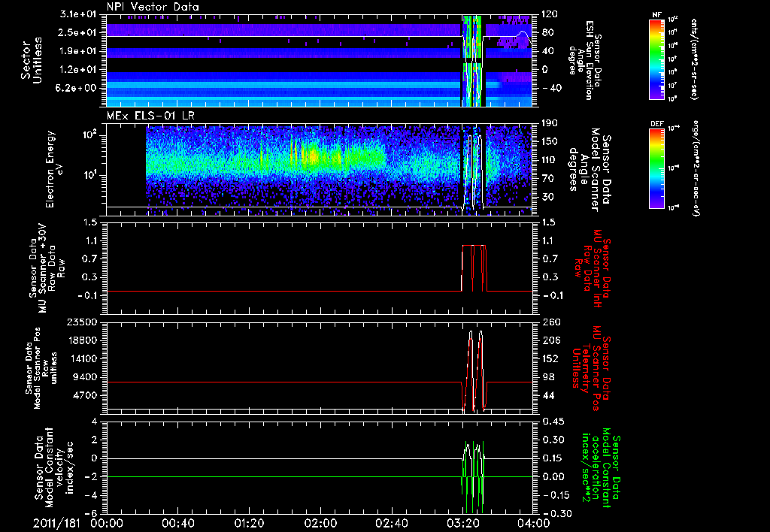The height and width of the screenshot is (532, 770).
Task: Click the 'Electron Energy eV' axis title
Action: pyautogui.click(x=53, y=169)
